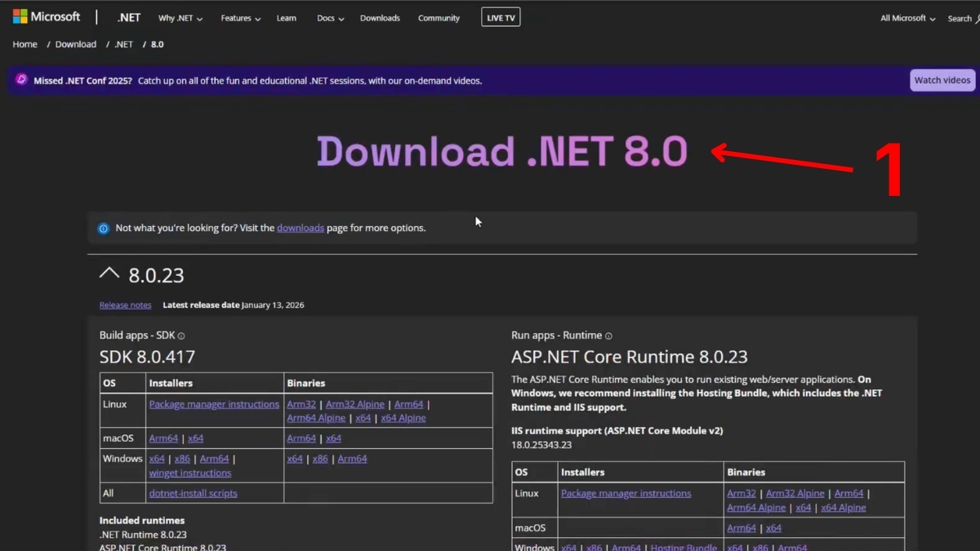Screen dimensions: 980x551
Task: Go to Home breadcrumb
Action: coord(24,44)
